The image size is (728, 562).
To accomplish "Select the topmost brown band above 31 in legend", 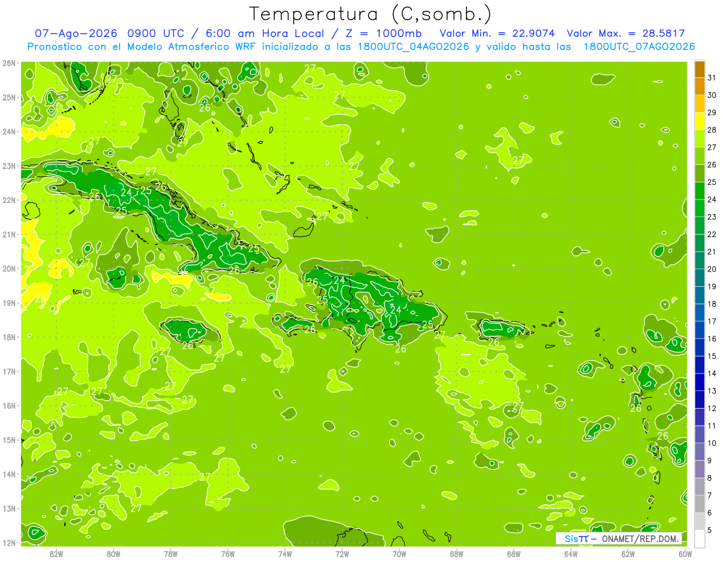I will [699, 69].
